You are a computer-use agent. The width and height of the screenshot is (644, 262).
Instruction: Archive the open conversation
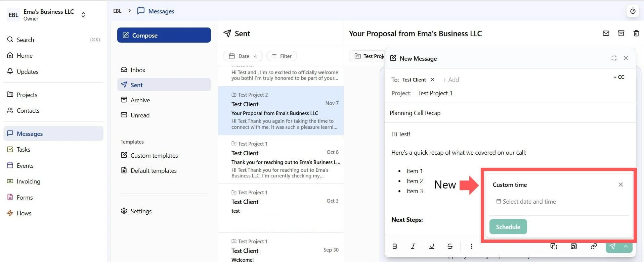click(x=621, y=33)
